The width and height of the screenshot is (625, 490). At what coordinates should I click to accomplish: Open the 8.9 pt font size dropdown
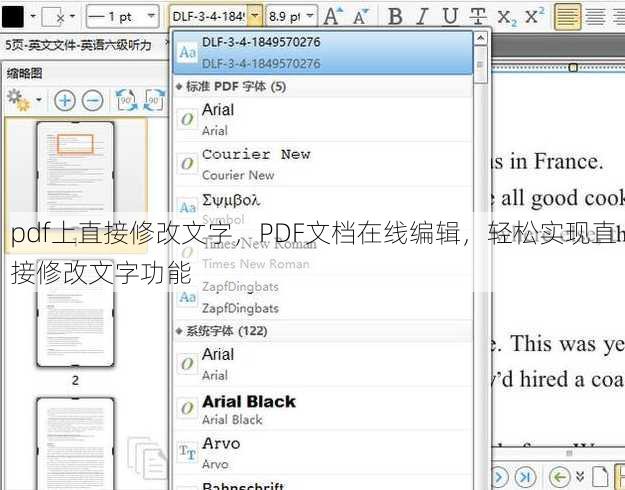[291, 16]
